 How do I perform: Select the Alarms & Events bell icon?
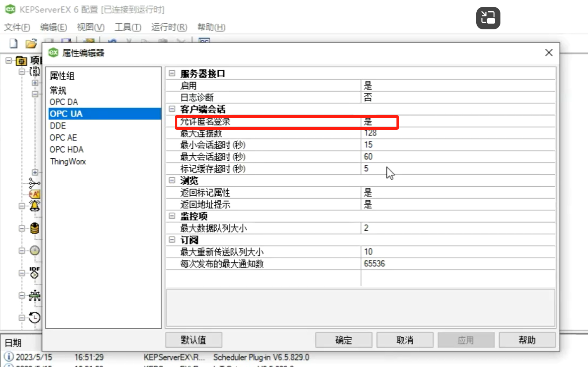pos(35,206)
